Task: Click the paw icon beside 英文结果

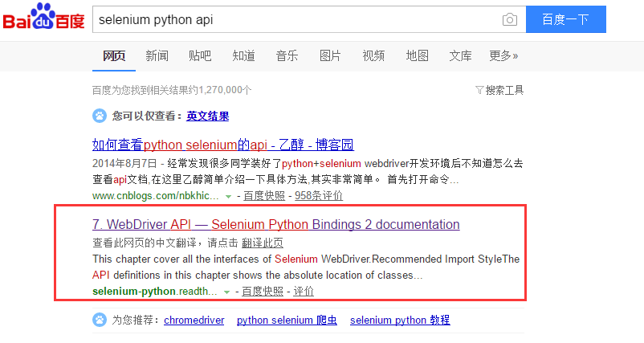Action: (x=100, y=116)
